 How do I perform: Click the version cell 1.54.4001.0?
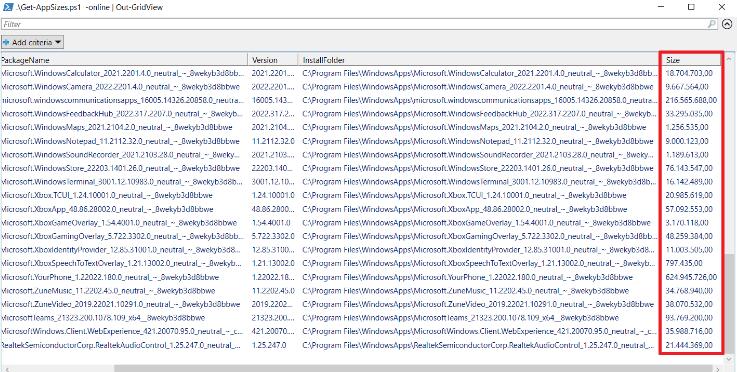tap(271, 222)
